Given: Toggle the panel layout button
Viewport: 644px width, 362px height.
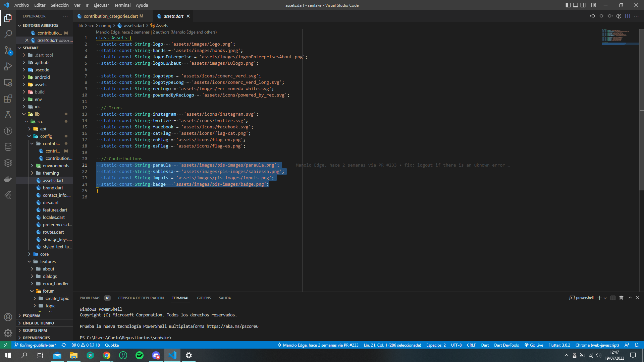Looking at the screenshot, I should tap(576, 5).
